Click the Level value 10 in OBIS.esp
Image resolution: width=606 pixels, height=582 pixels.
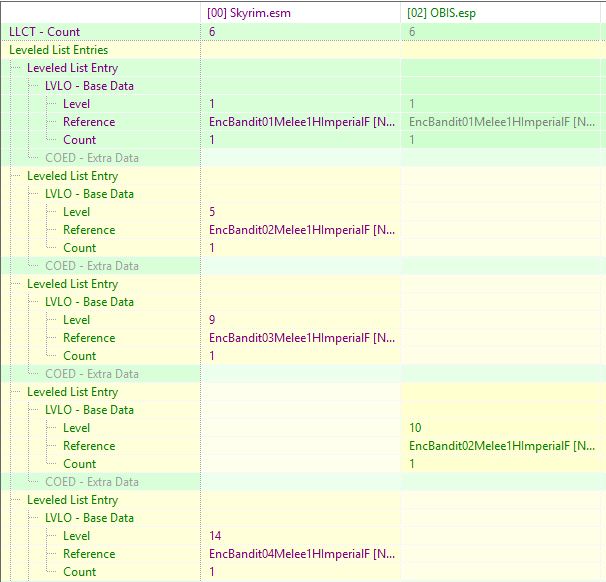point(415,428)
